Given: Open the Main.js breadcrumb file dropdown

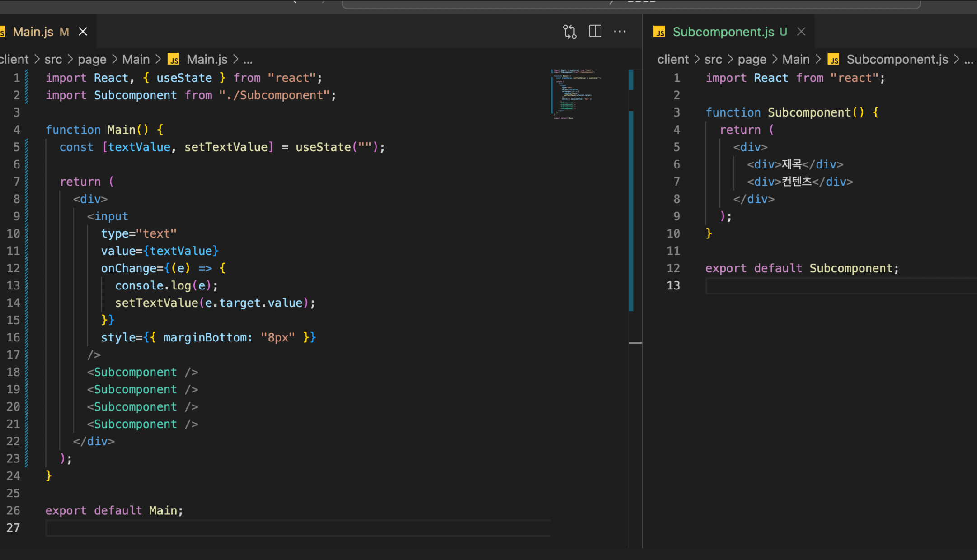Looking at the screenshot, I should [x=207, y=60].
